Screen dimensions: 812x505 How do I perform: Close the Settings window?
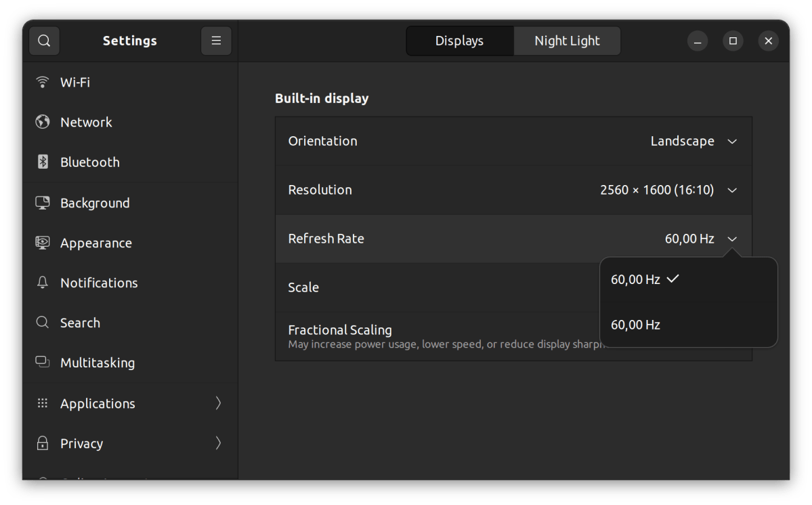[x=769, y=41]
